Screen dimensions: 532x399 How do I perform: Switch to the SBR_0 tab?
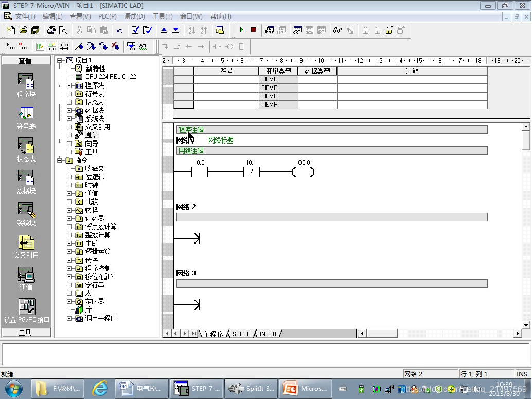click(241, 334)
